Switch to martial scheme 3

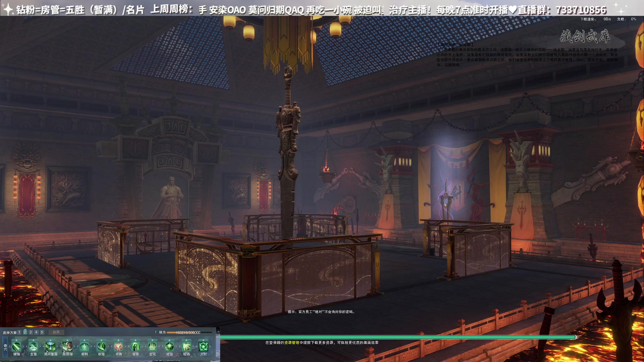[31, 332]
